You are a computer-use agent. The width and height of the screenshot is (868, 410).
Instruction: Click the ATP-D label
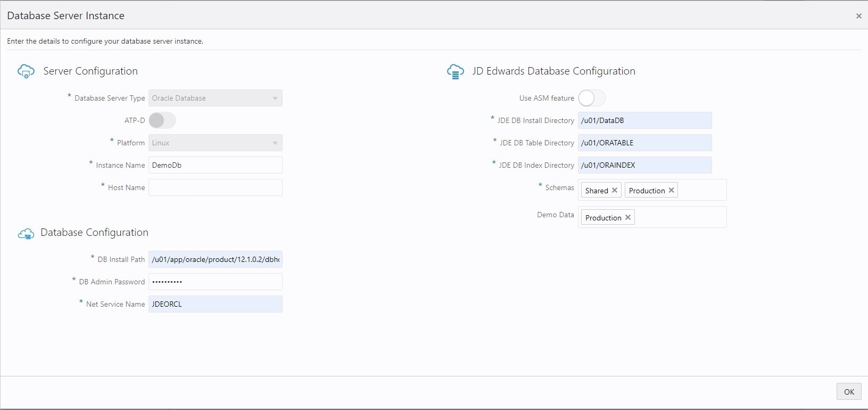[x=135, y=120]
